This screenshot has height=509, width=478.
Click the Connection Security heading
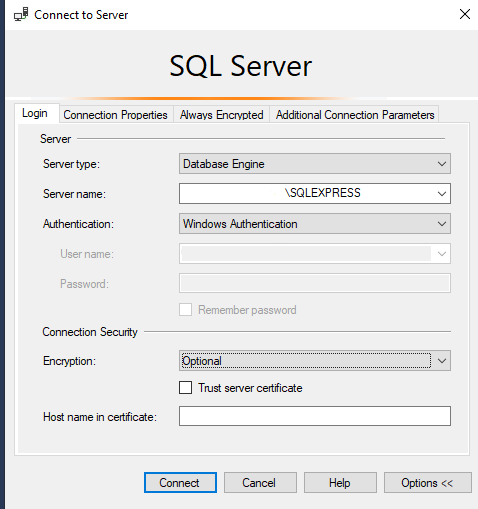(x=90, y=332)
